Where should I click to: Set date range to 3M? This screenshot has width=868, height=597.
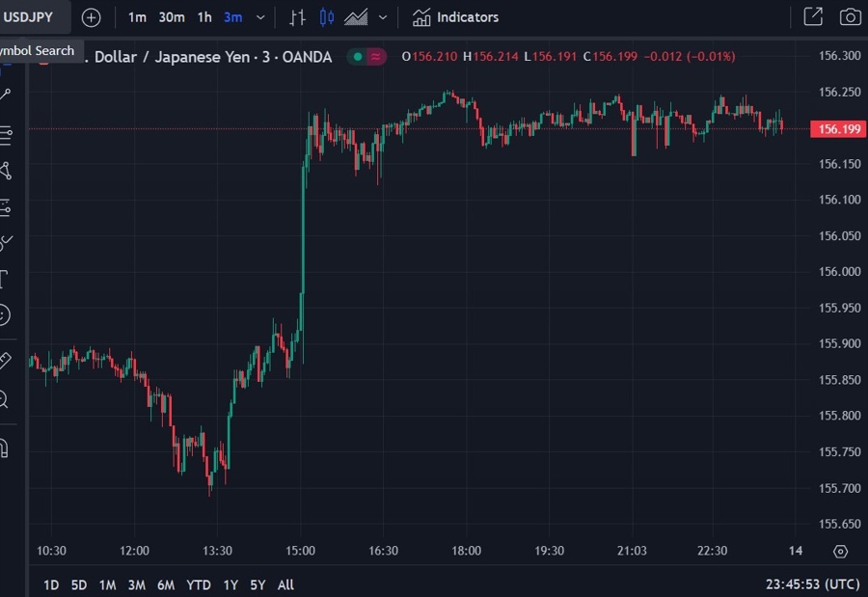(x=136, y=584)
